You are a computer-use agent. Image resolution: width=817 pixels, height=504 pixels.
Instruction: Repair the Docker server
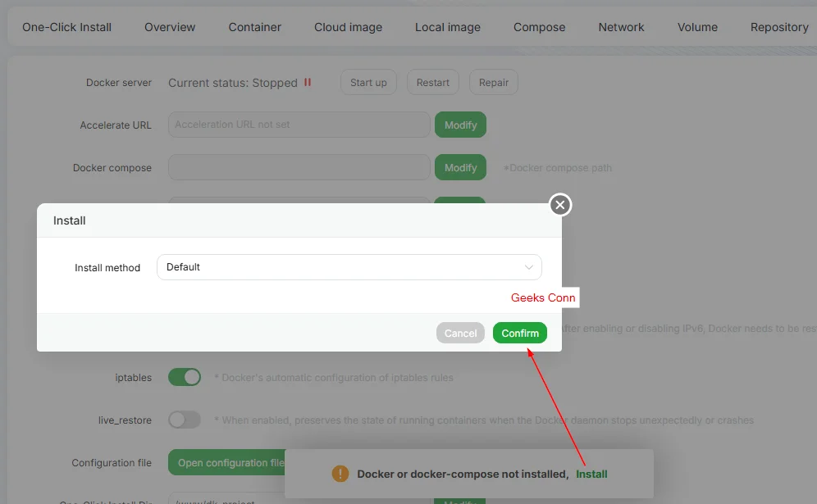click(493, 82)
